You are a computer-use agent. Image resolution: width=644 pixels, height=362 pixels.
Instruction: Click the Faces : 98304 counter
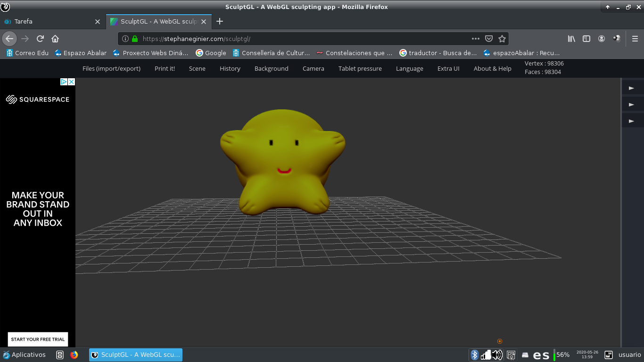click(543, 72)
